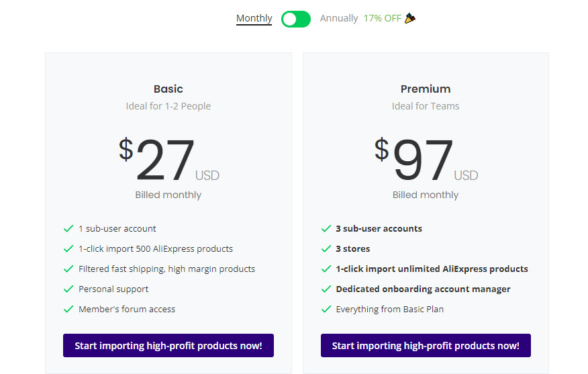Select the Annually billing option label
This screenshot has width=588, height=374.
[x=339, y=18]
